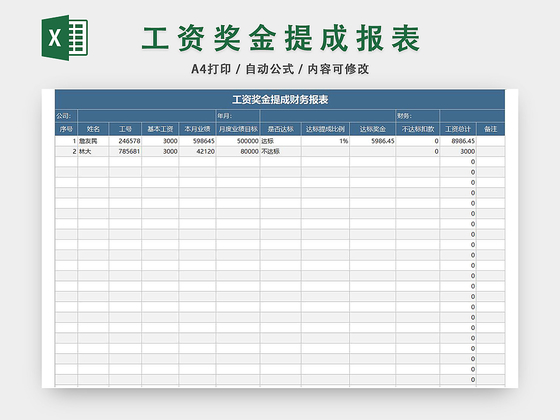Screen dimensions: 560x420
Task: Click the blank field next to 财务:
Action: click(x=472, y=116)
